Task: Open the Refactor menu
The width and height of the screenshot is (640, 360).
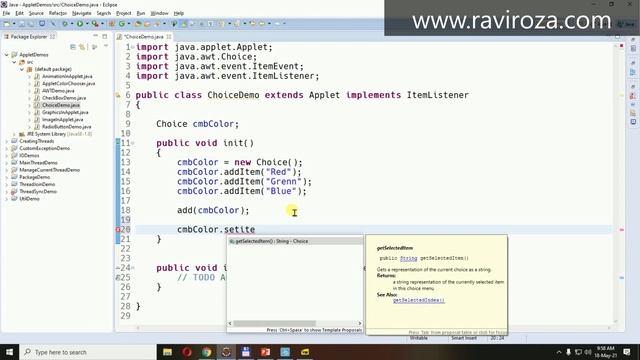Action: click(x=58, y=13)
